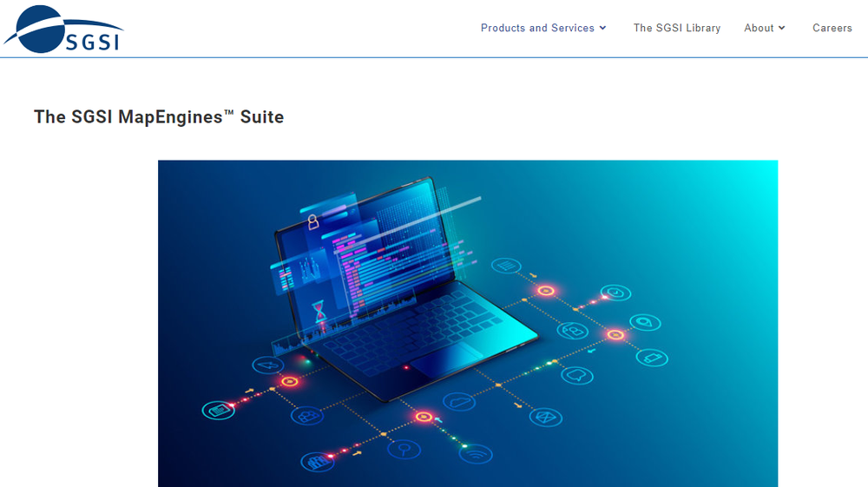Go to The SGSI Library page
The width and height of the screenshot is (868, 487).
click(x=676, y=28)
